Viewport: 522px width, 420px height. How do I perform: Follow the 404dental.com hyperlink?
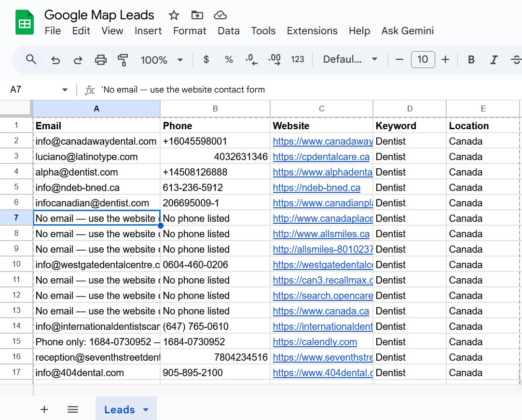coord(322,372)
